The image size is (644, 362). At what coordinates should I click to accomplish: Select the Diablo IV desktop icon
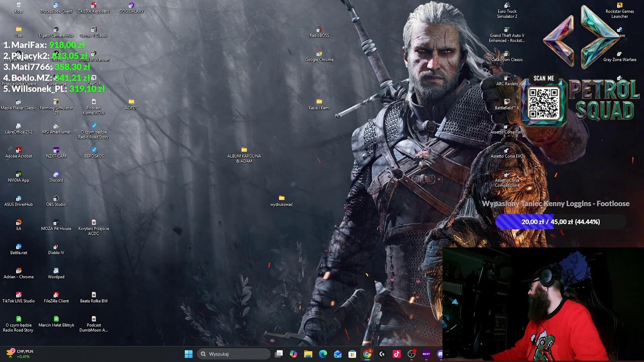pos(56,249)
